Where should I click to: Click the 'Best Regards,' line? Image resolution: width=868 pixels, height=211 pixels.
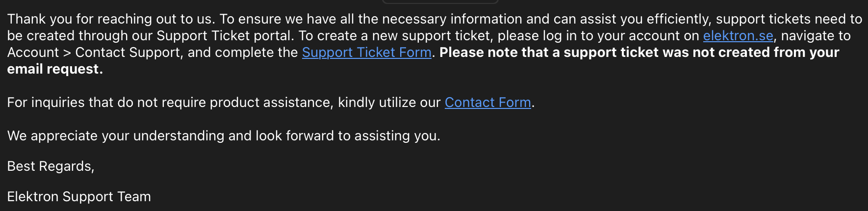[x=51, y=166]
